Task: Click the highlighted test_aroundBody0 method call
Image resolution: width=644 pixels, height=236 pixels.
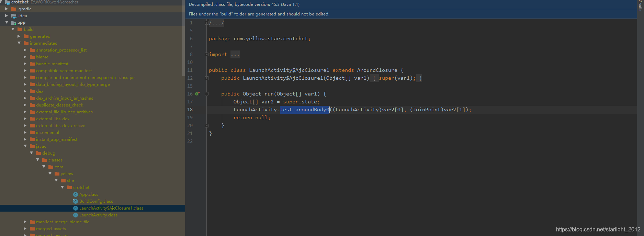Action: [x=305, y=110]
